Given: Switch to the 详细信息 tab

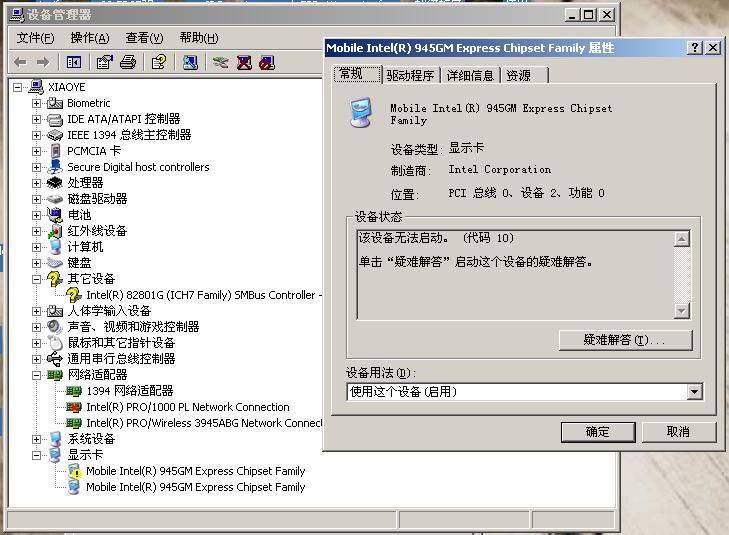Looking at the screenshot, I should point(470,75).
